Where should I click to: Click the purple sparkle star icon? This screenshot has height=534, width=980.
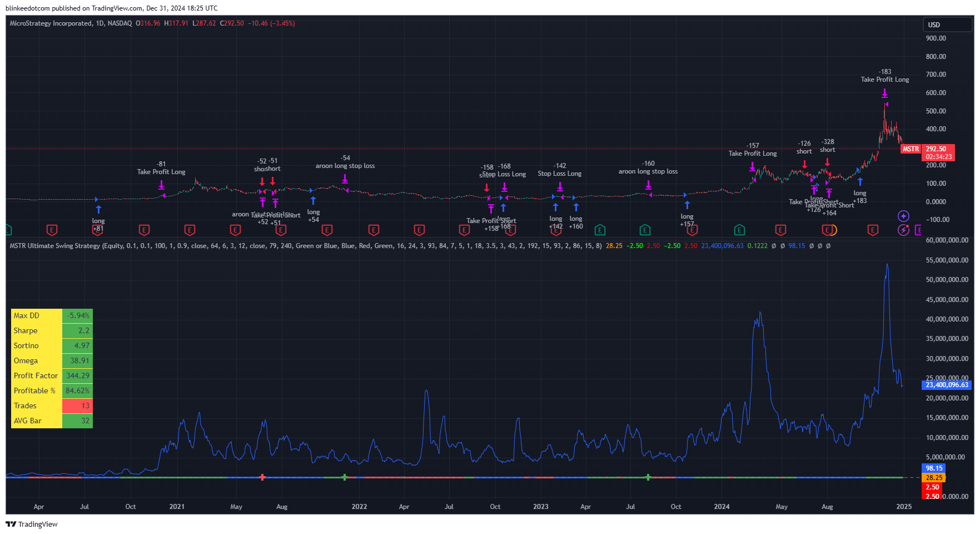pyautogui.click(x=904, y=216)
